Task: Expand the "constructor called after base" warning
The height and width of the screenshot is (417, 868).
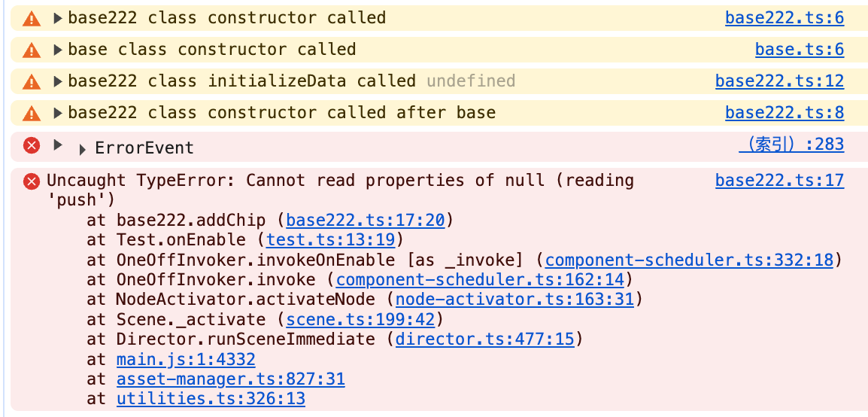Action: pyautogui.click(x=58, y=114)
